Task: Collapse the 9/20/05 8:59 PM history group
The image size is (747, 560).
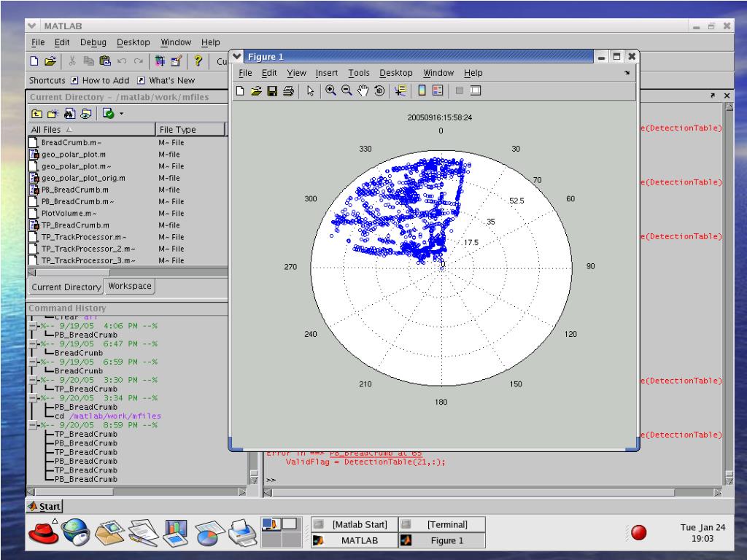Action: 32,425
